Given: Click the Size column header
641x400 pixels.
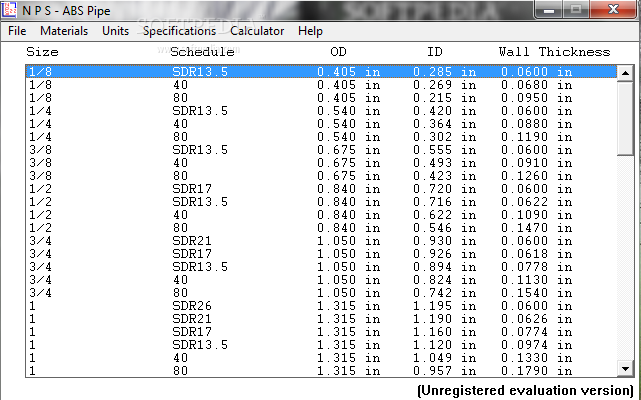Looking at the screenshot, I should (x=43, y=52).
